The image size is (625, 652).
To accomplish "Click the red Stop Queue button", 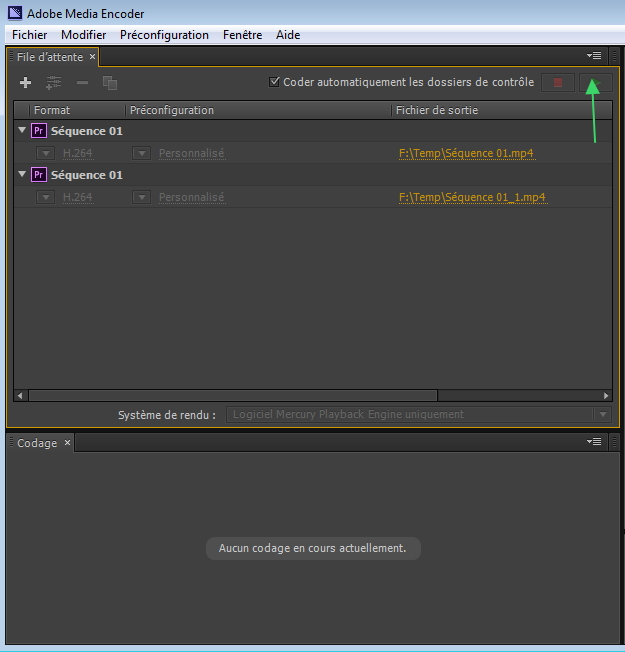I will click(558, 83).
